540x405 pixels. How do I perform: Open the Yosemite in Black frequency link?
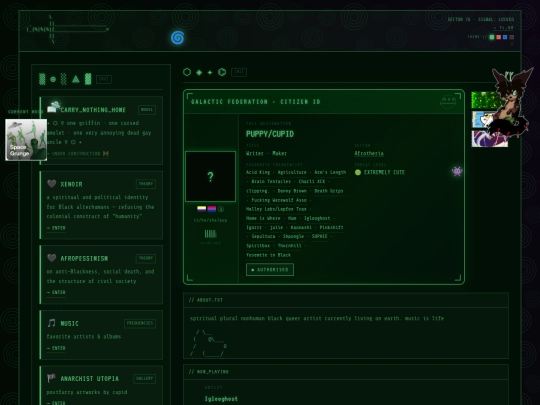pyautogui.click(x=268, y=255)
